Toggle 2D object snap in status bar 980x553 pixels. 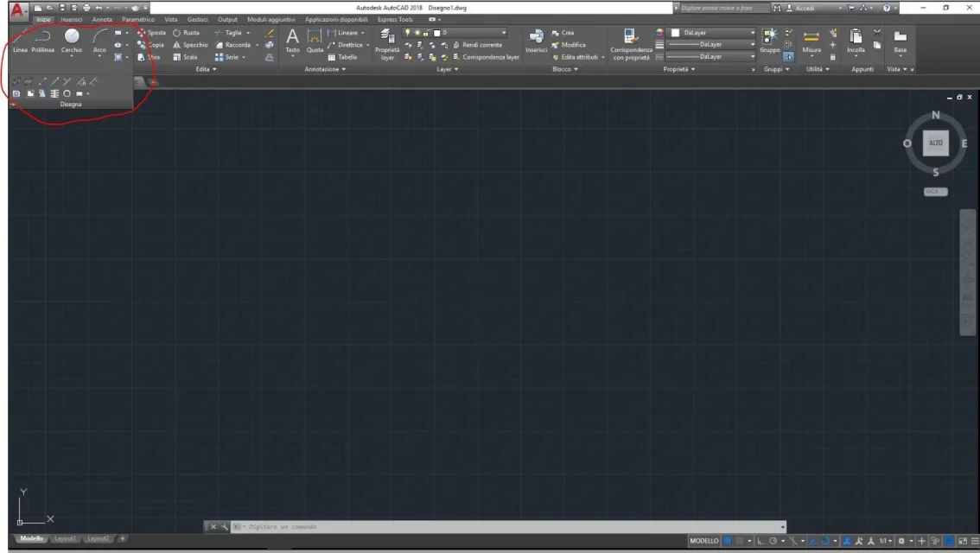(825, 541)
